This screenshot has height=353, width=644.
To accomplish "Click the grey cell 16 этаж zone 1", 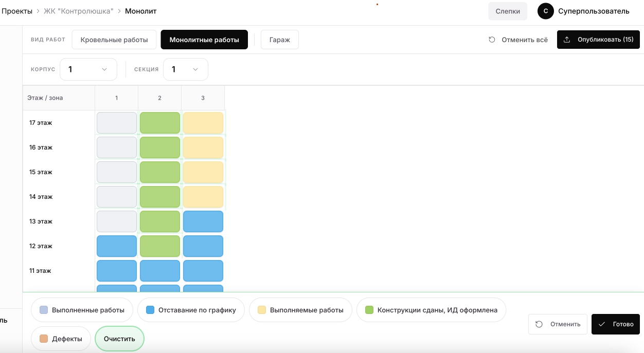I will click(117, 147).
